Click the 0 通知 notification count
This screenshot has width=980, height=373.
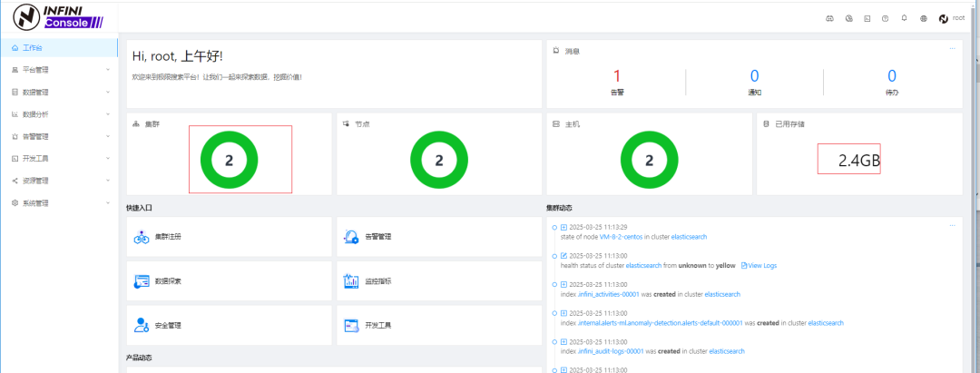pos(754,76)
